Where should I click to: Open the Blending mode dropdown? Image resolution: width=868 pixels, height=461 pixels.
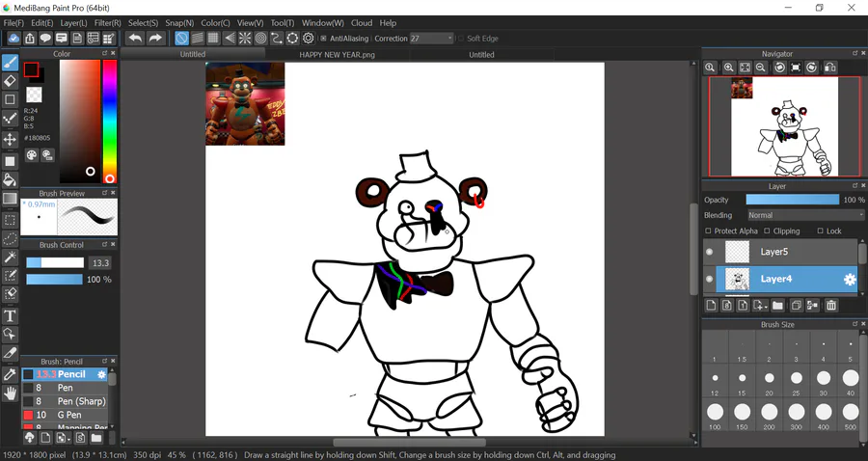tap(805, 215)
